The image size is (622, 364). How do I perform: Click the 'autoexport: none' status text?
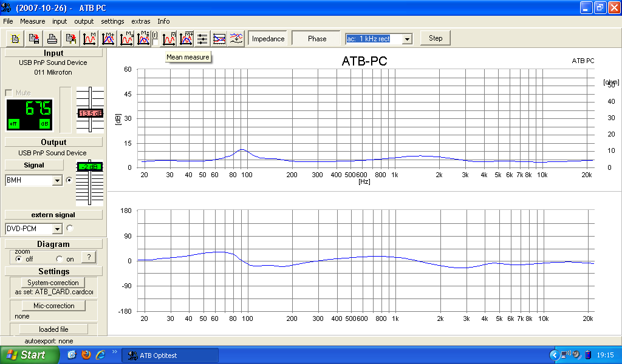[x=49, y=341]
